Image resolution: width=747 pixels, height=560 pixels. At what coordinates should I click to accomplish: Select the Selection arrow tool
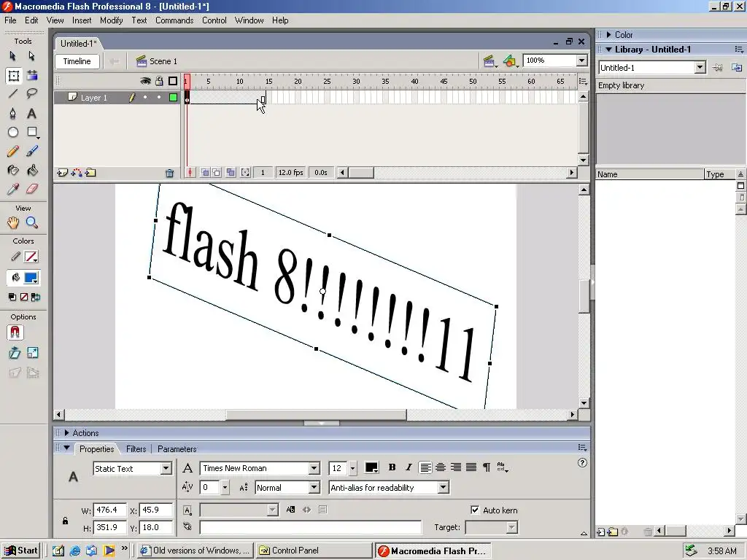click(13, 56)
